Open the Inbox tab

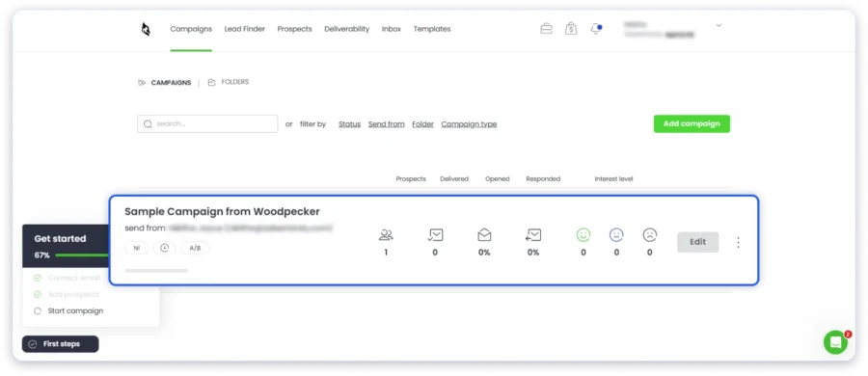tap(392, 29)
